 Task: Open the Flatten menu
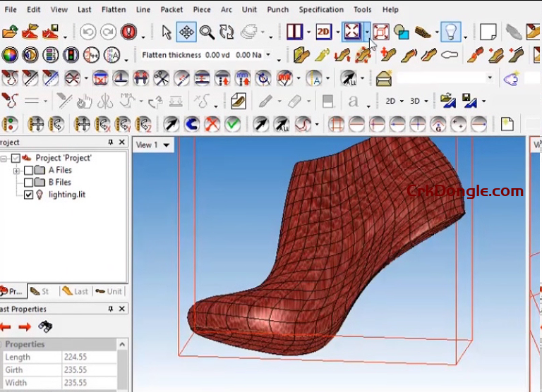pyautogui.click(x=113, y=10)
